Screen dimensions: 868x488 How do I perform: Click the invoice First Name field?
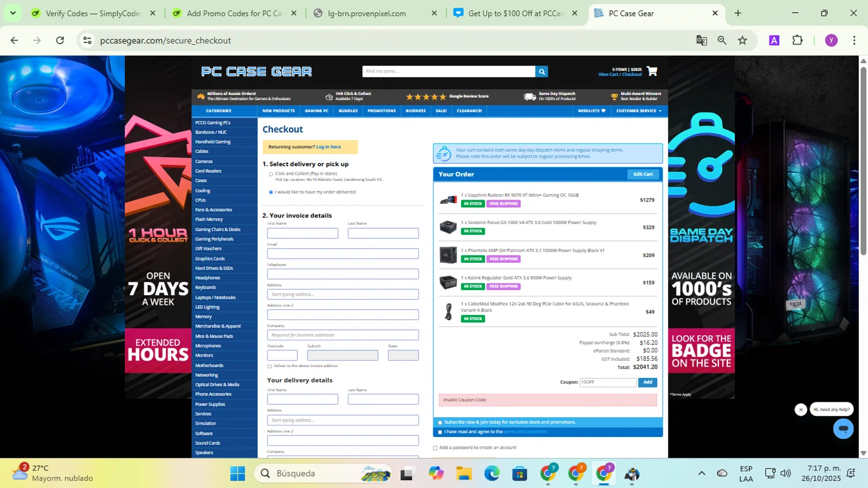[303, 233]
